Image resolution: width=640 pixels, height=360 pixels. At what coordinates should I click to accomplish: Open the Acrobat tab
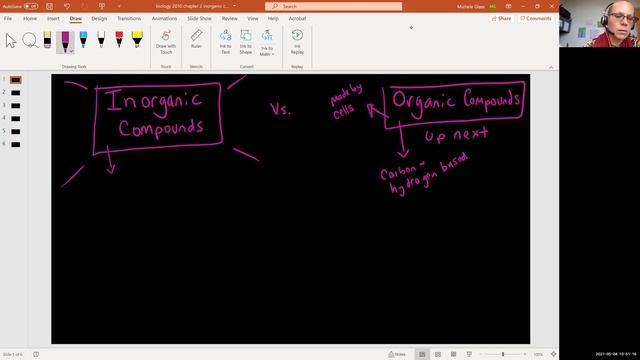297,19
